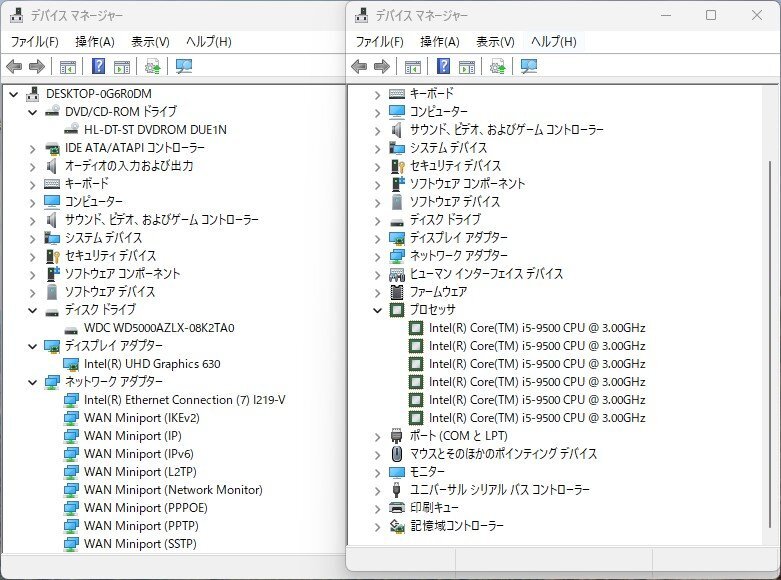Click blue Help icon in left window toolbar
This screenshot has width=781, height=580.
pyautogui.click(x=99, y=66)
